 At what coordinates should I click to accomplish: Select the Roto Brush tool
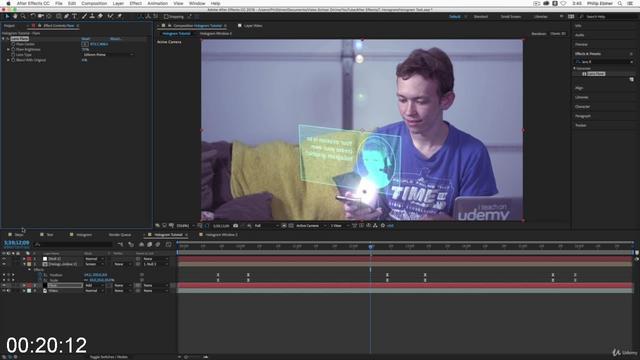pos(110,16)
